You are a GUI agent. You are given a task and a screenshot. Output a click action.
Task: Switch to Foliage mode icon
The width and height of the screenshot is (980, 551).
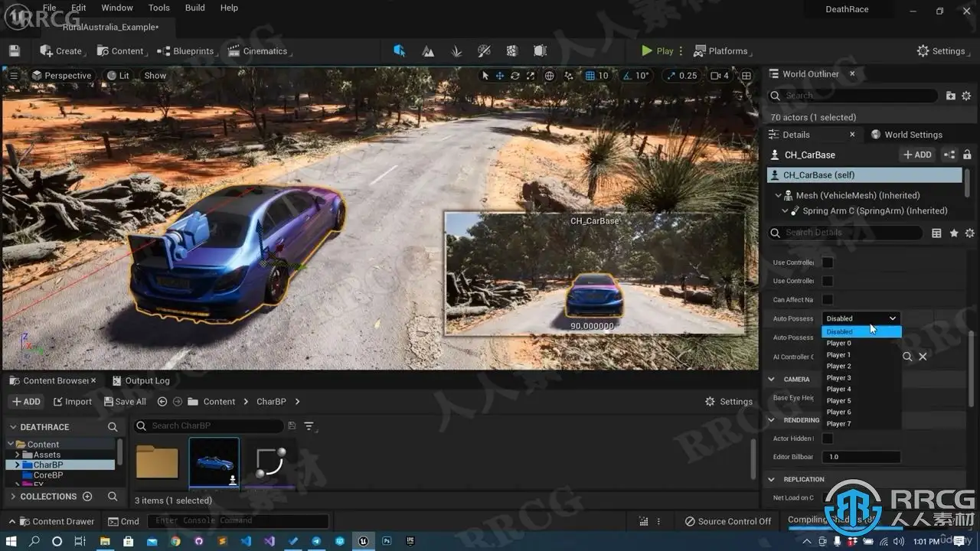click(456, 51)
